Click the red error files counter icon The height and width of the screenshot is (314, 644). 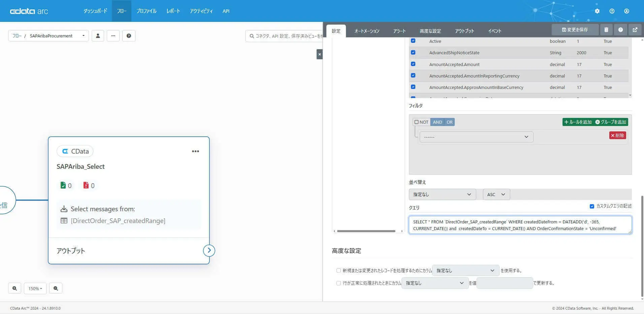tap(86, 185)
